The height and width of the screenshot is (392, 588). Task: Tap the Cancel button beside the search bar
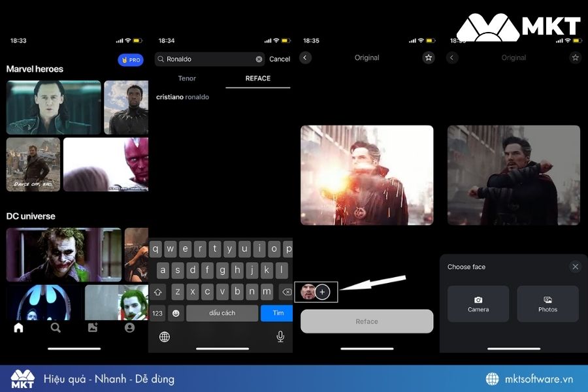point(279,59)
